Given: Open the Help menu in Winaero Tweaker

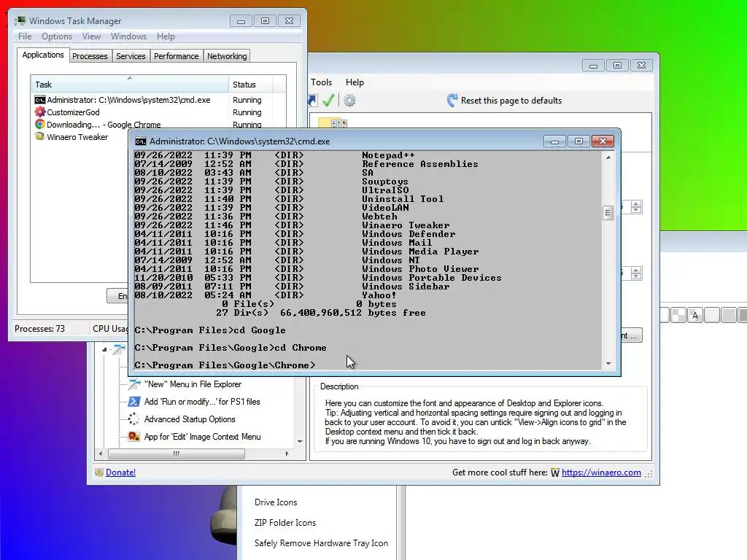Looking at the screenshot, I should point(355,82).
